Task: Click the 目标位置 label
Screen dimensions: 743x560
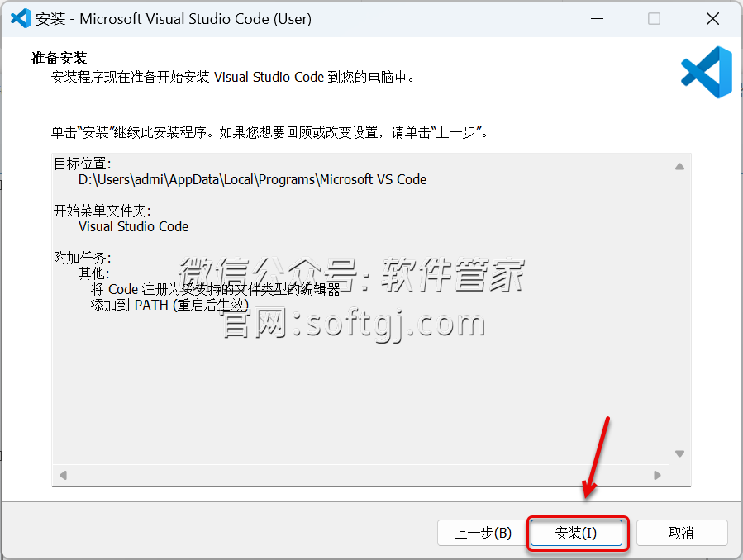Action: pos(82,164)
